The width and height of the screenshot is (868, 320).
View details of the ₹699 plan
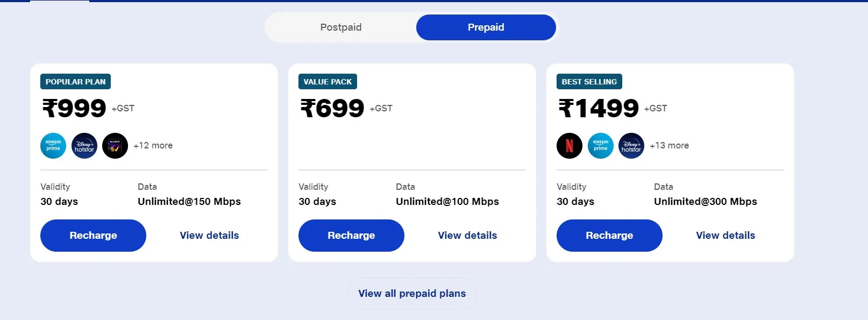(467, 236)
